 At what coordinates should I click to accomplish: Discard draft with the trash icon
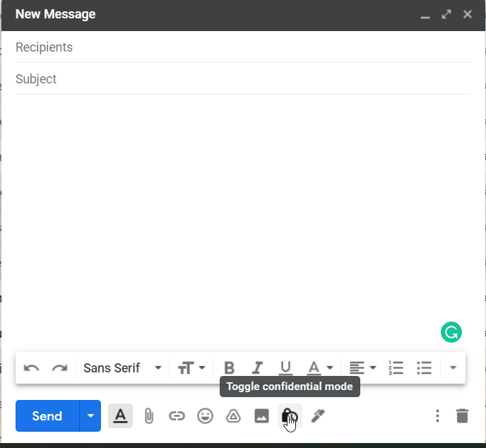click(462, 415)
